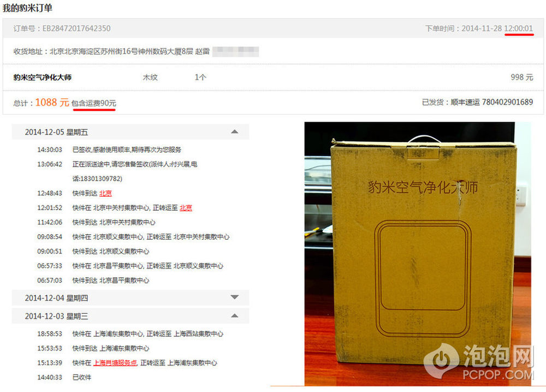Image resolution: width=546 pixels, height=392 pixels.
Task: Click the 18:58:53 上海浦东集散中心 transfer entry
Action: [130, 334]
